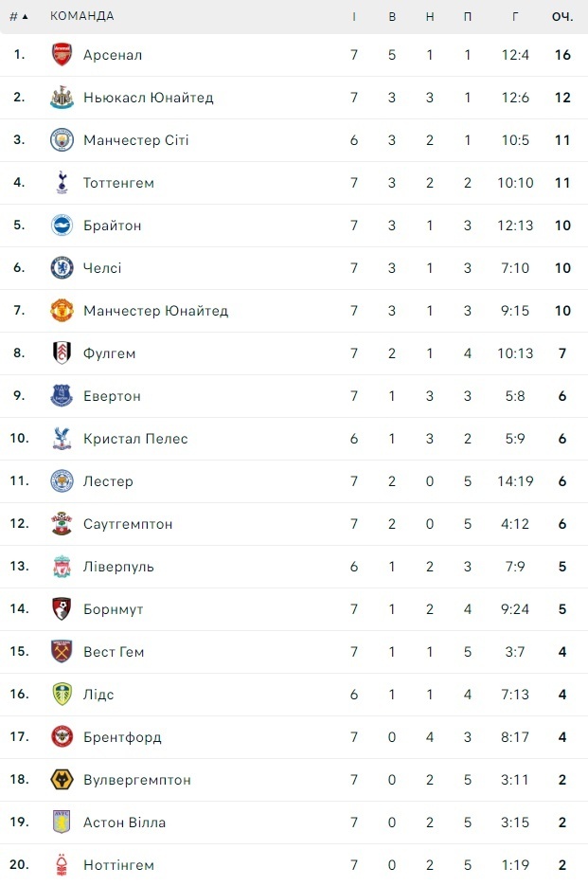
Task: Sort table by the # position arrow
Action: [19, 16]
